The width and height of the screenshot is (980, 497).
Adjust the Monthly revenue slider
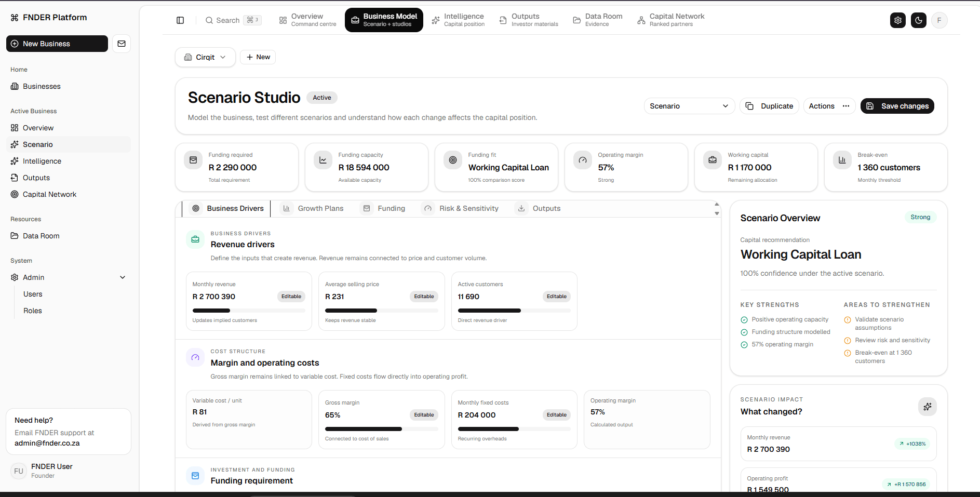249,311
